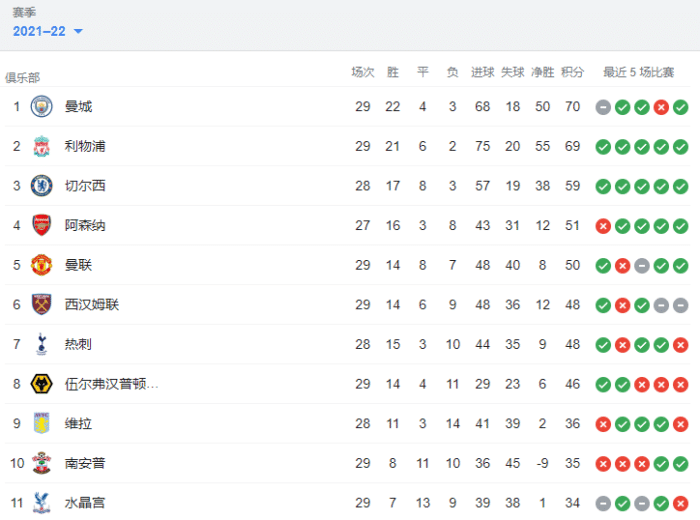Click the Arsenal club crest
Viewport: 700px width, 520px height.
(41, 225)
